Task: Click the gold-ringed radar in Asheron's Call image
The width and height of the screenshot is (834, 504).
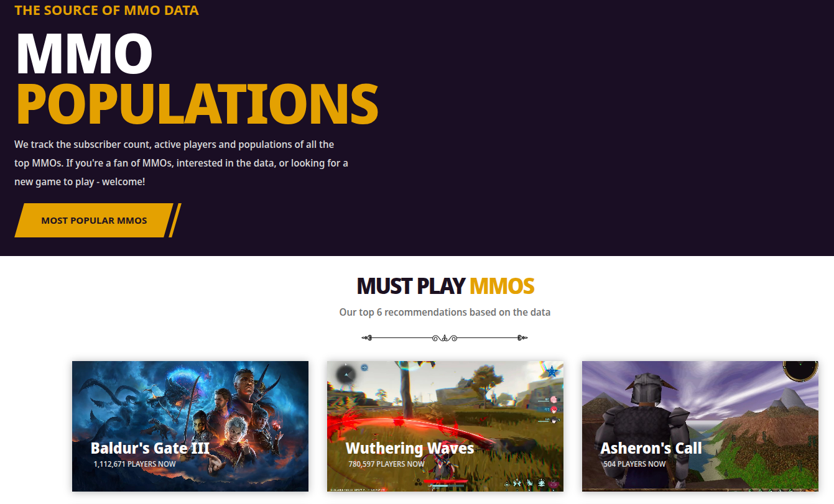Action: point(800,370)
